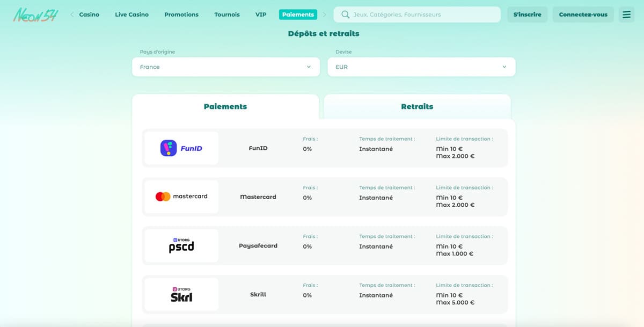Switch to the Retraits tab
This screenshot has width=644, height=327.
(x=417, y=106)
